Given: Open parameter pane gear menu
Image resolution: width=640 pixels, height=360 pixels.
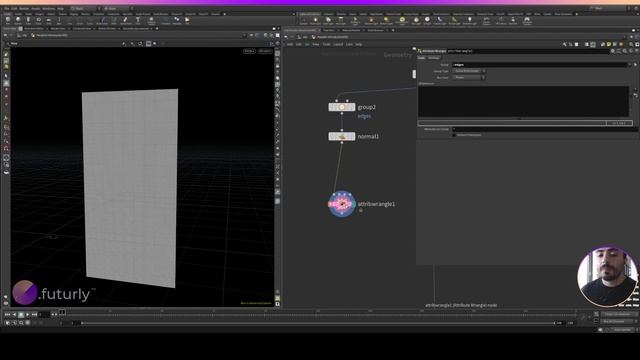Looking at the screenshot, I should 613,51.
